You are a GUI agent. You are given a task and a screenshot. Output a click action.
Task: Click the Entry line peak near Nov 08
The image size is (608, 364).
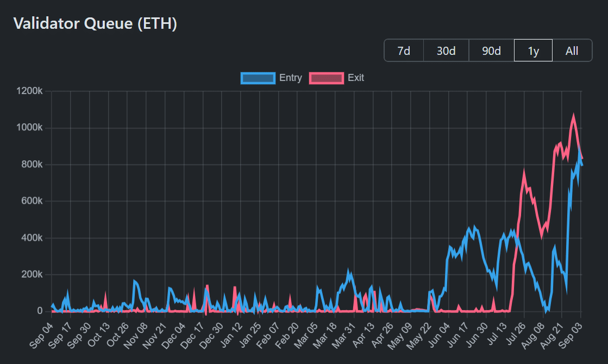point(135,281)
